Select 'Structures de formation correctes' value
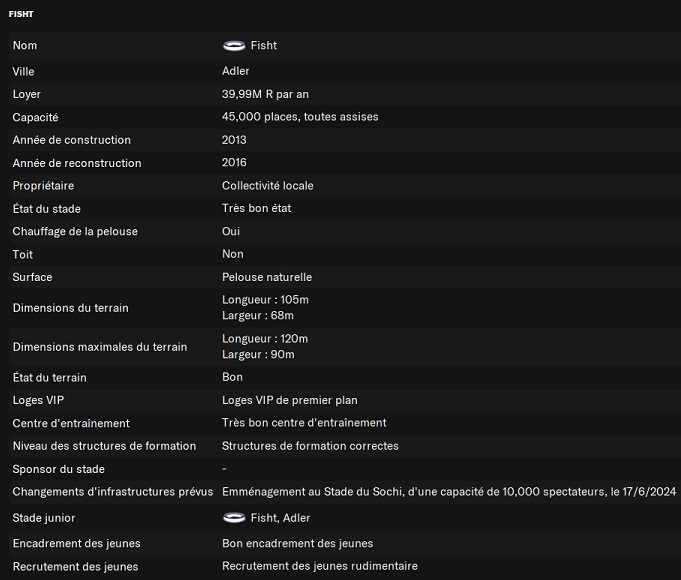Viewport: 681px width, 580px height. tap(310, 446)
